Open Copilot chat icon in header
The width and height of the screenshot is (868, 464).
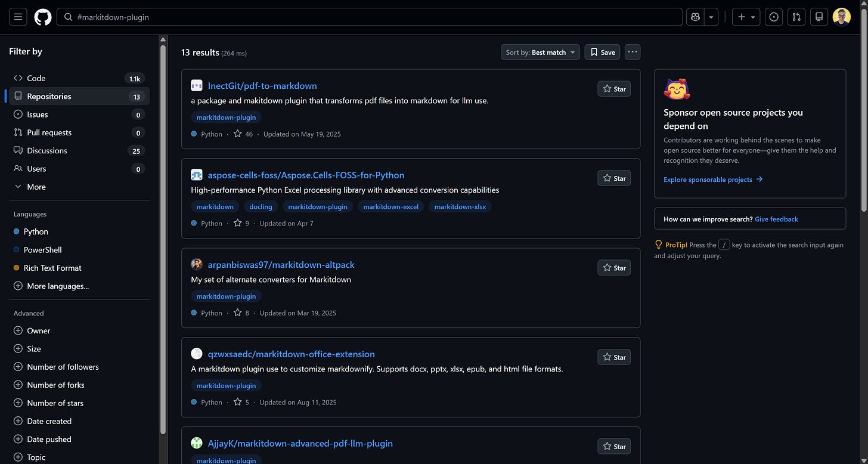point(695,17)
